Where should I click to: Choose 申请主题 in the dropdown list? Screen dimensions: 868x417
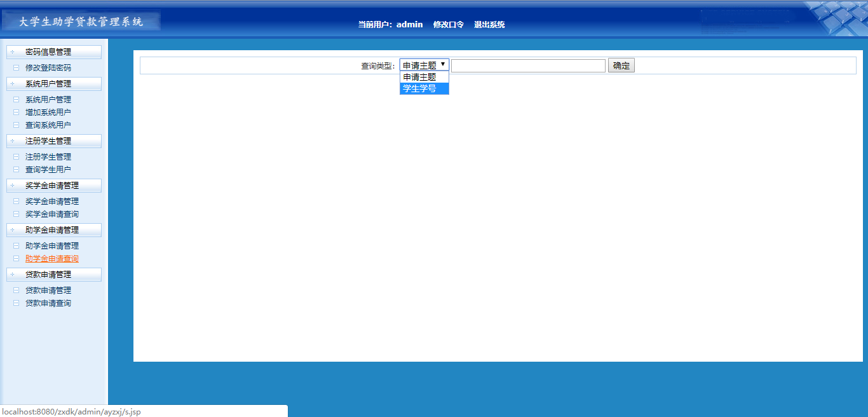pyautogui.click(x=424, y=77)
